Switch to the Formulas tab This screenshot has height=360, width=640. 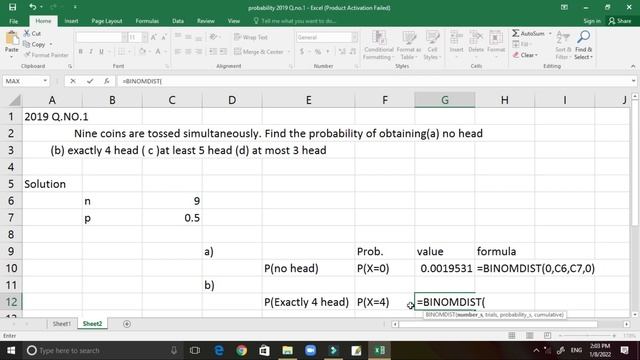(147, 21)
